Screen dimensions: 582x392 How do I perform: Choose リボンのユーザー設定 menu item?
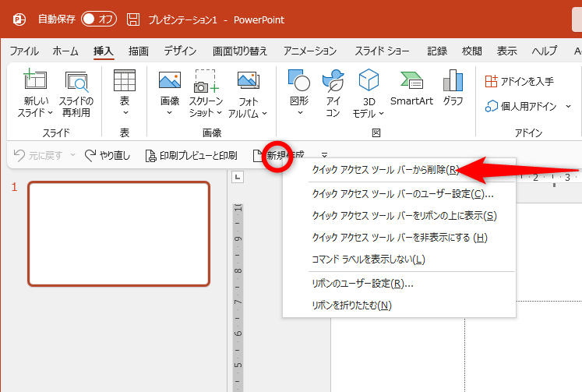tap(362, 284)
